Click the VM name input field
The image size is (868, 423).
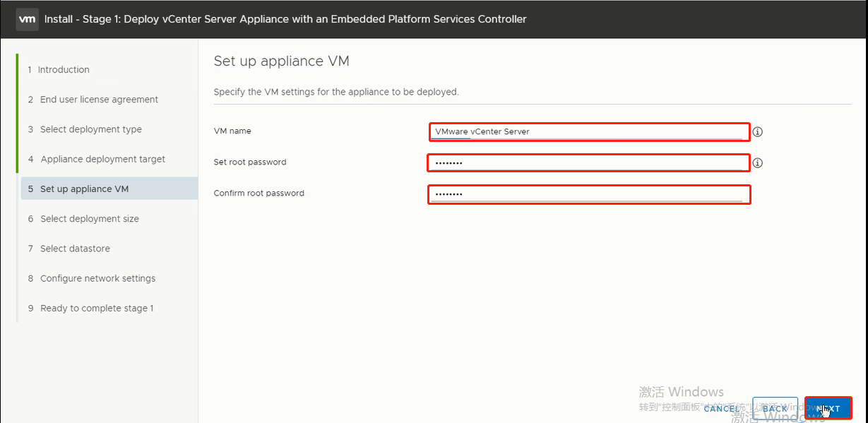[589, 132]
